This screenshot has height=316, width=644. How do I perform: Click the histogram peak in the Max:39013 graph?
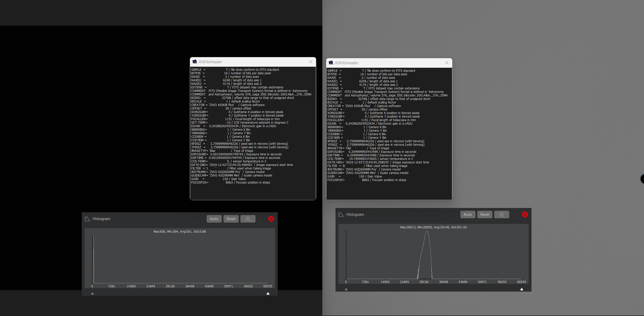coord(426,232)
